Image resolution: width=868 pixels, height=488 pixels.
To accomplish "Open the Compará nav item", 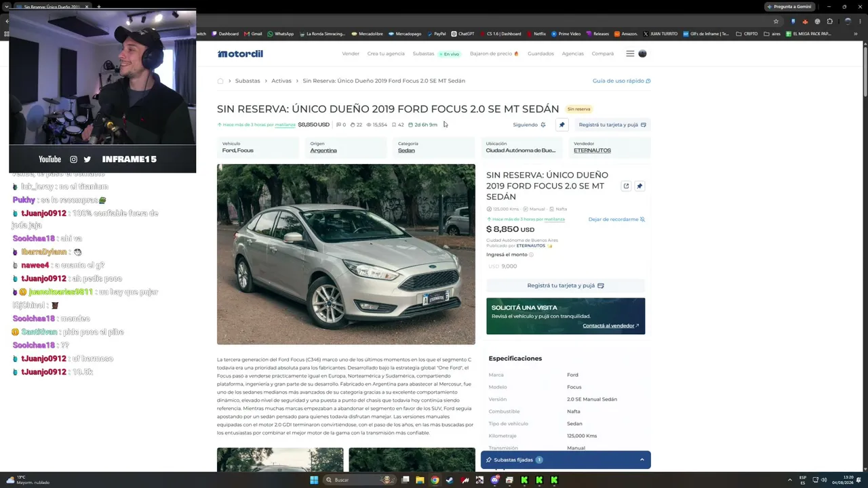I will (x=602, y=54).
